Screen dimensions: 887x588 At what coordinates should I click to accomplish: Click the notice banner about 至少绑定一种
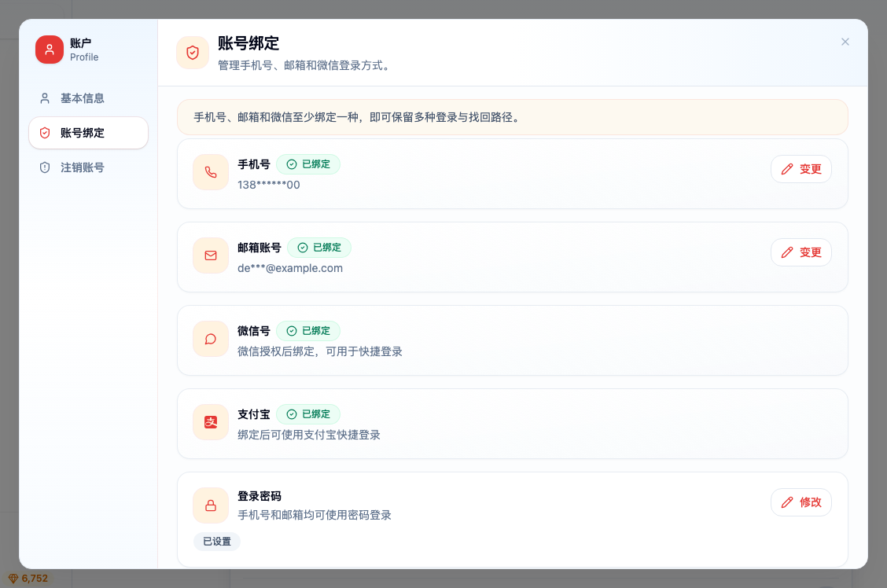coord(513,117)
